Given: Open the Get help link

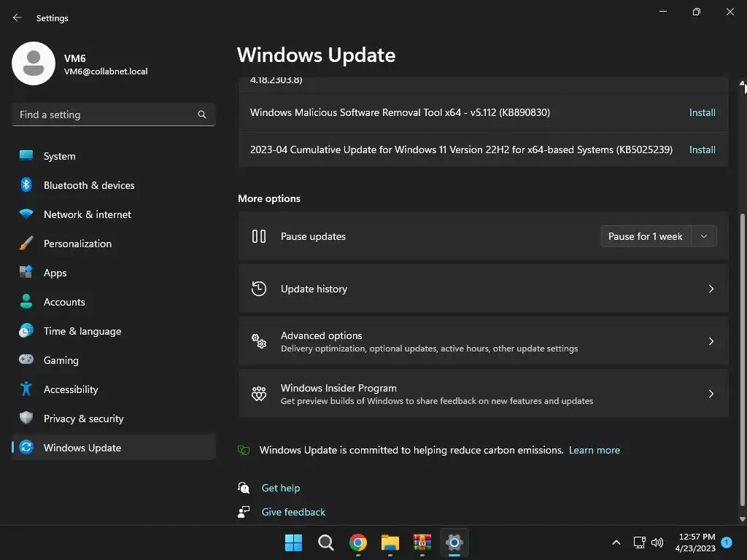Looking at the screenshot, I should tap(281, 488).
